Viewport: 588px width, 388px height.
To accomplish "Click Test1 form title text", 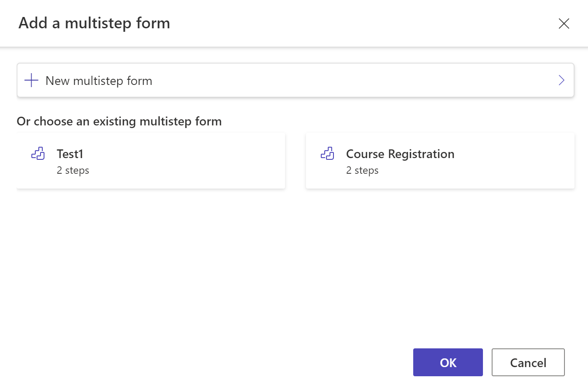I will click(x=70, y=153).
